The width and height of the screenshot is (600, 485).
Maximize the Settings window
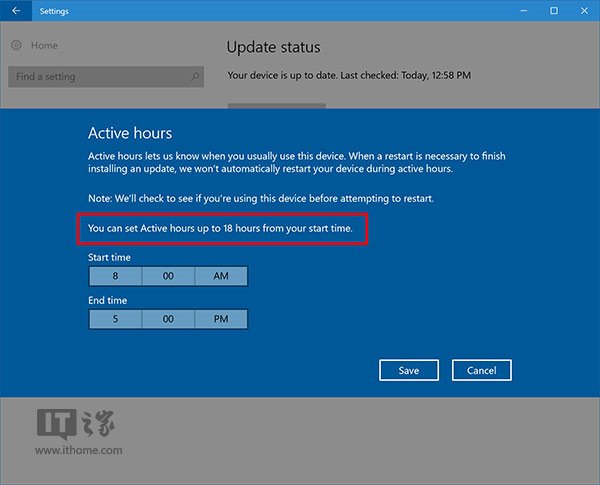point(554,10)
